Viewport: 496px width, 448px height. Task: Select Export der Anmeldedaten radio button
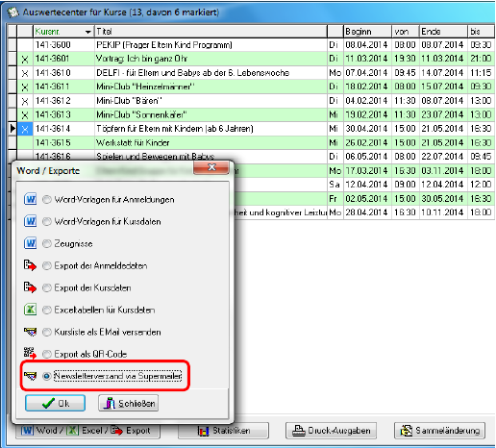coord(47,265)
